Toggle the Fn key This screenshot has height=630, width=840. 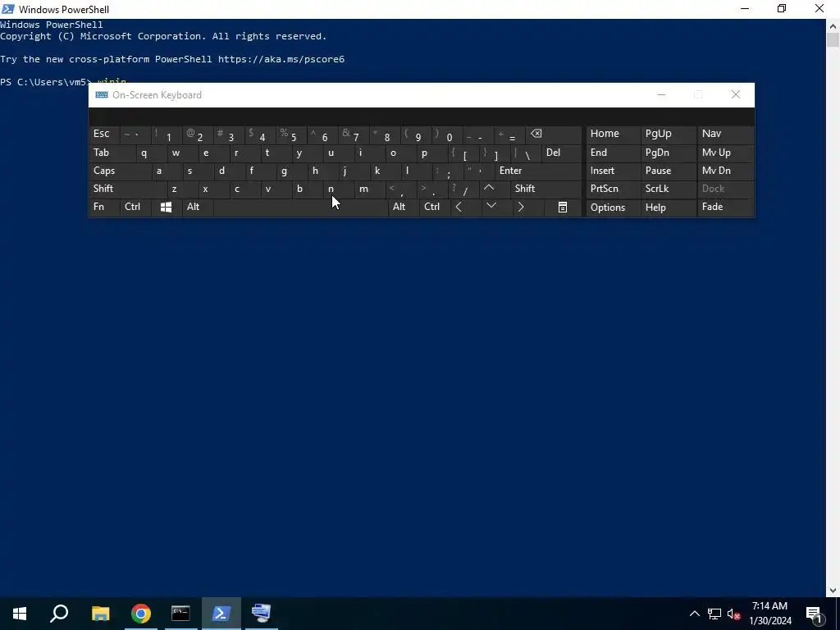pos(104,208)
